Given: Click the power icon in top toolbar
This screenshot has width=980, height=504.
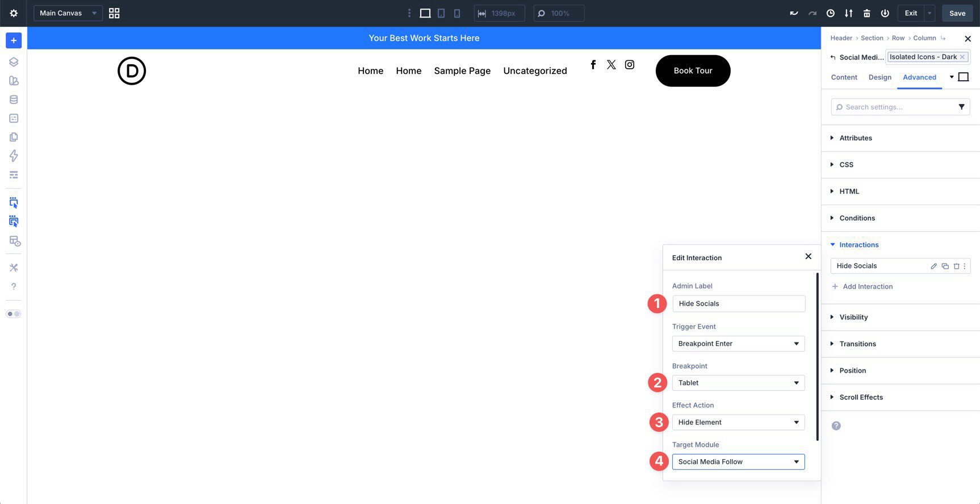Looking at the screenshot, I should tap(885, 13).
